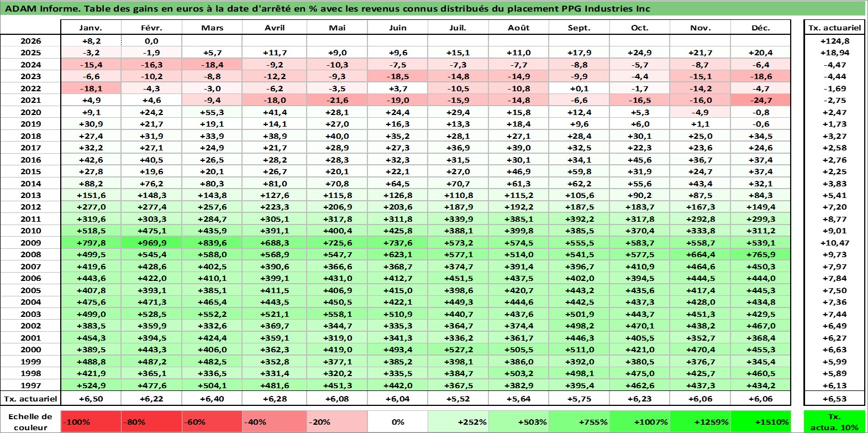The height and width of the screenshot is (433, 868).
Task: Click the 'ADAM Informe' table title bar
Action: (433, 8)
